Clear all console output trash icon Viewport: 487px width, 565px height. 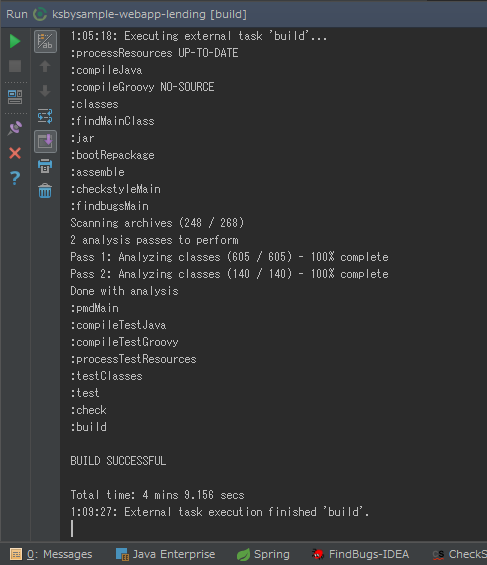(x=45, y=191)
